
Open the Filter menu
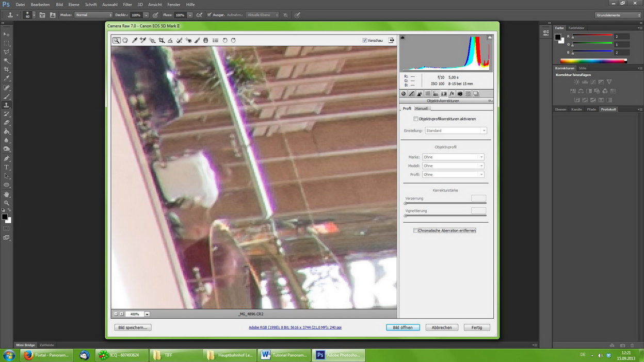(127, 5)
